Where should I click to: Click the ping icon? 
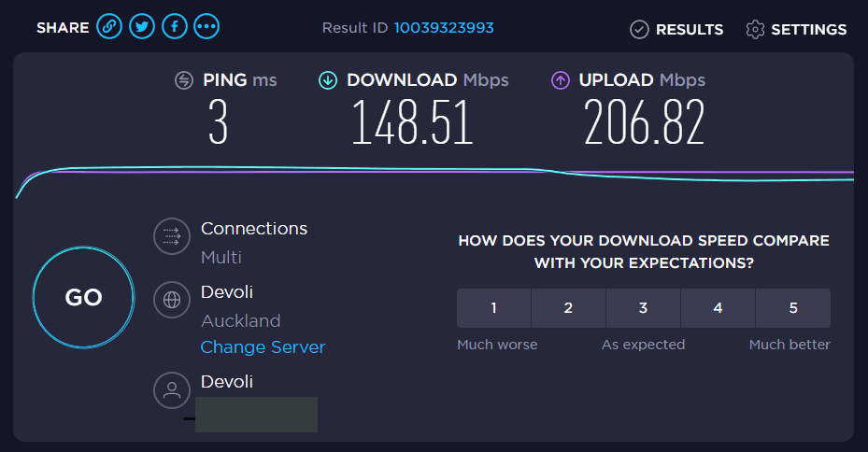click(x=184, y=80)
